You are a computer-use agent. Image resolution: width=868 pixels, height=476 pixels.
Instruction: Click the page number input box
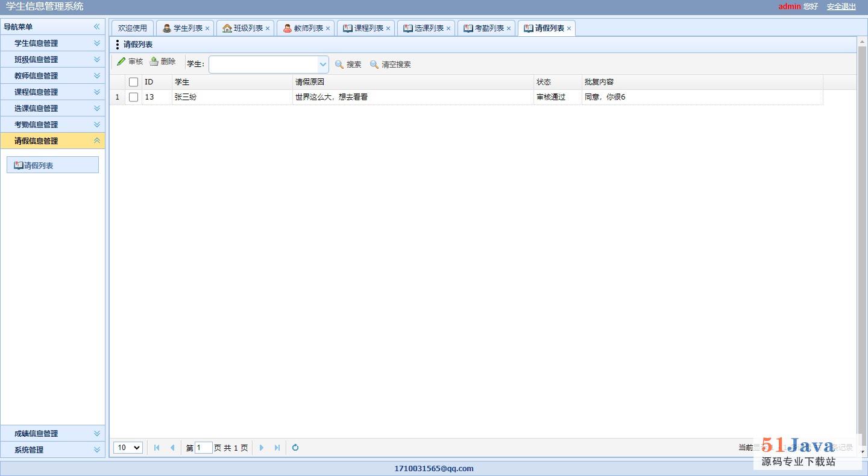pyautogui.click(x=204, y=448)
